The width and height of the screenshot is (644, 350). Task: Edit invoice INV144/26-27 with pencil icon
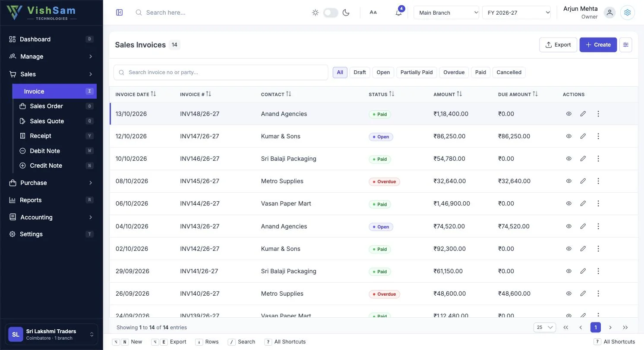pos(583,203)
